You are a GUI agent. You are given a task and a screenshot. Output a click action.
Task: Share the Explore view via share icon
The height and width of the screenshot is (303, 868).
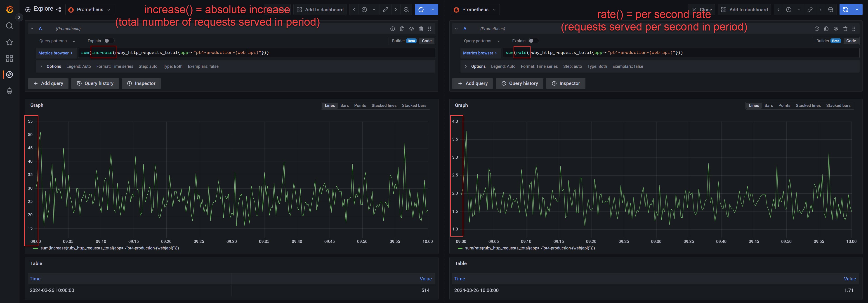59,9
